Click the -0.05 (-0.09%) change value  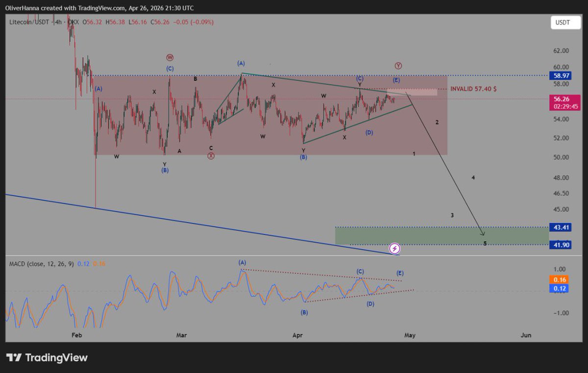point(193,22)
